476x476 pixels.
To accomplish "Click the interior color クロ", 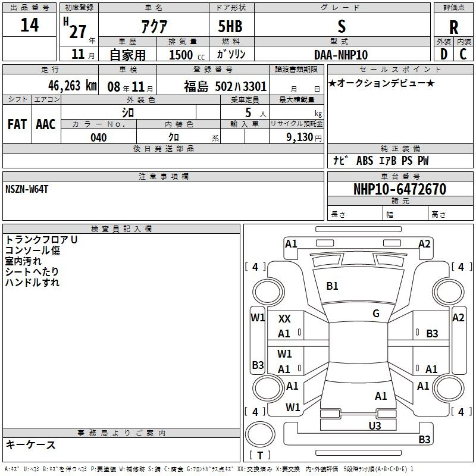I will pos(174,137).
